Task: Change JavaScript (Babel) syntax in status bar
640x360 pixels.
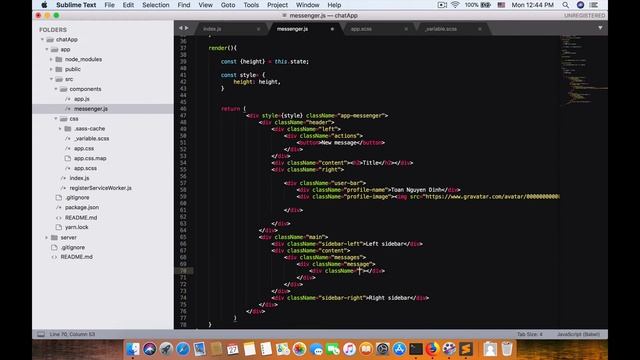Action: pyautogui.click(x=578, y=334)
